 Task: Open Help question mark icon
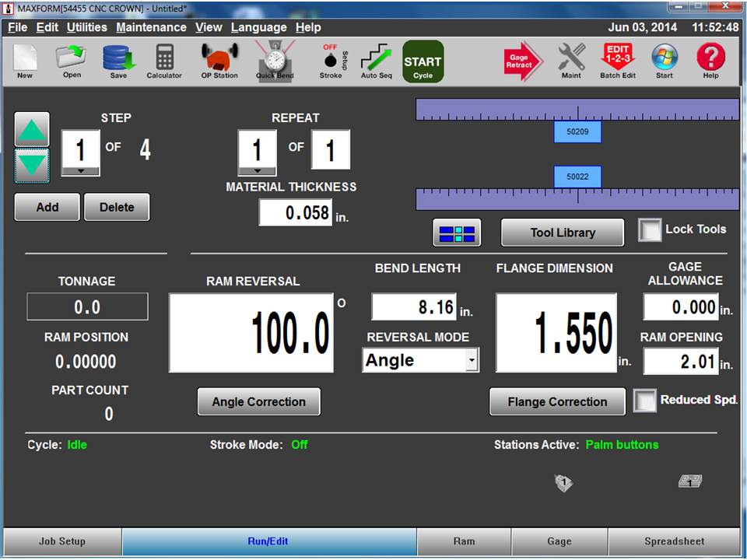(x=710, y=61)
